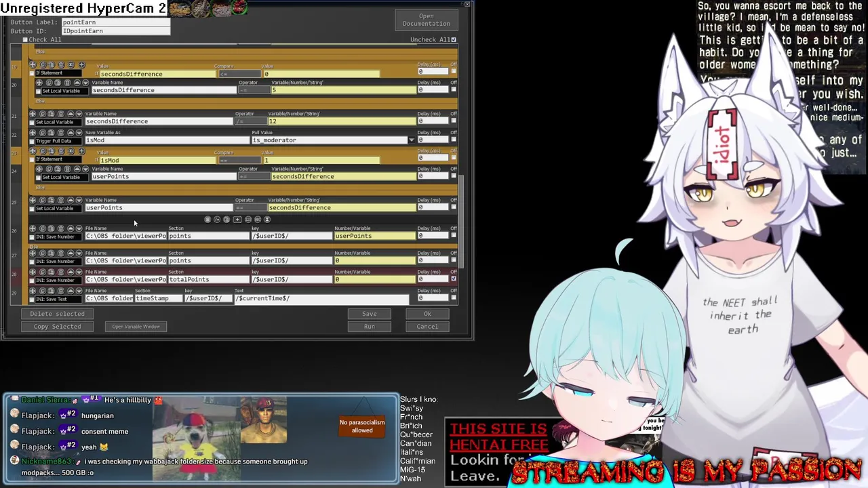This screenshot has width=868, height=488.
Task: Click the Ok button
Action: (x=427, y=314)
